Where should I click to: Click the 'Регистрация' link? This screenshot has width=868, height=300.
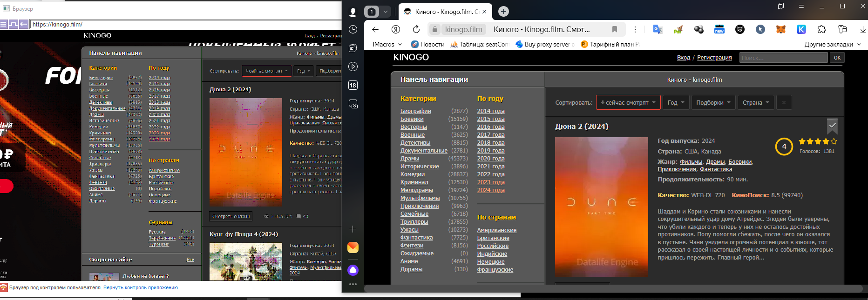click(x=714, y=58)
